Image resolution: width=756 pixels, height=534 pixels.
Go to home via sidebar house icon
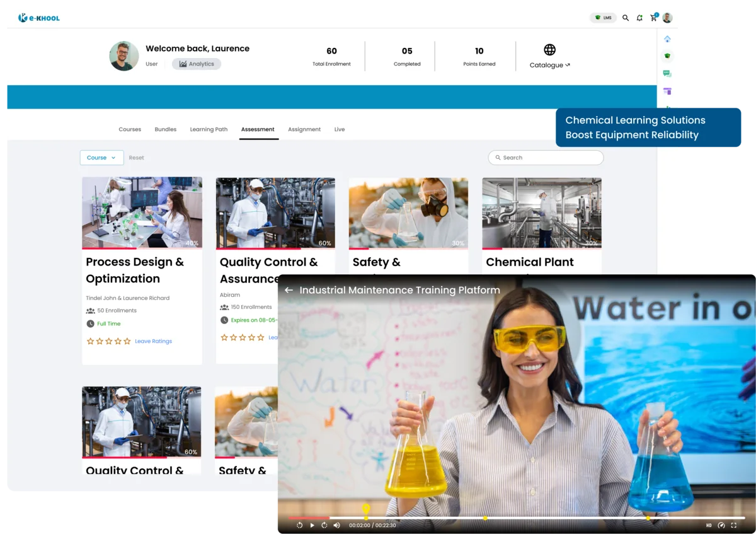667,39
